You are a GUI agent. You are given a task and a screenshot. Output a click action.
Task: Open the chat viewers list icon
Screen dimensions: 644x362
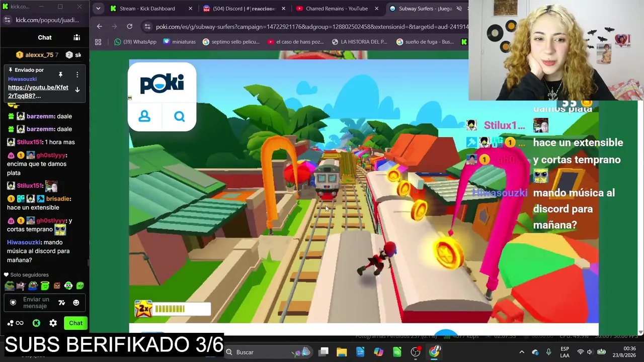pyautogui.click(x=76, y=37)
